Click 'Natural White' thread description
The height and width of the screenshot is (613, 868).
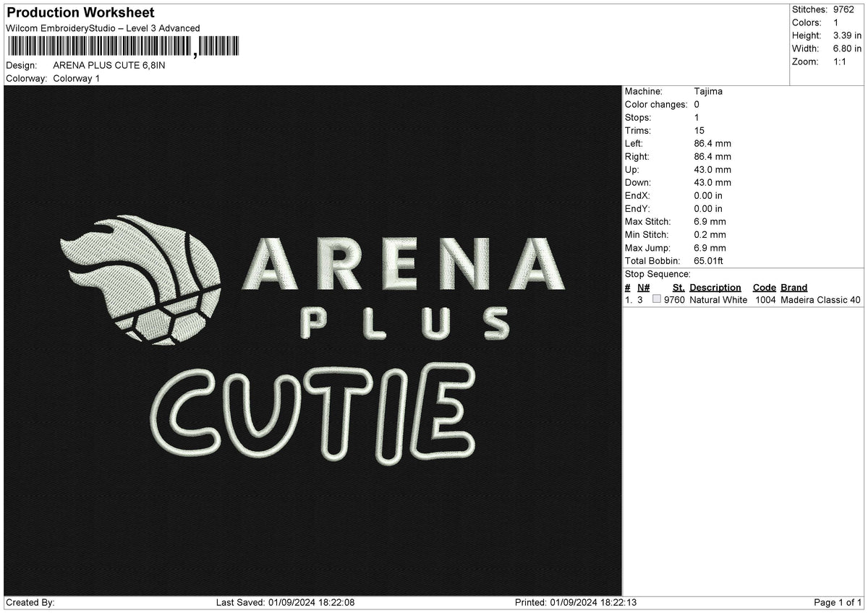718,300
